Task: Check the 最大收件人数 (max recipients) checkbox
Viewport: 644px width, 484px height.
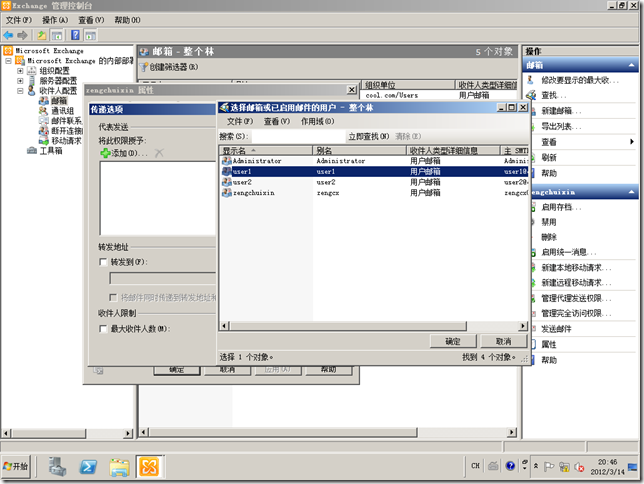Action: pyautogui.click(x=103, y=328)
